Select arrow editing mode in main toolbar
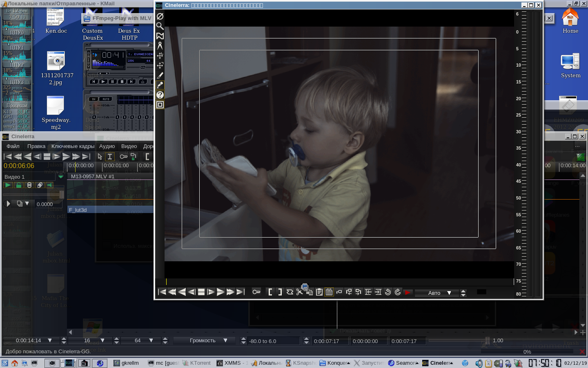Image resolution: width=588 pixels, height=368 pixels. pyautogui.click(x=100, y=157)
